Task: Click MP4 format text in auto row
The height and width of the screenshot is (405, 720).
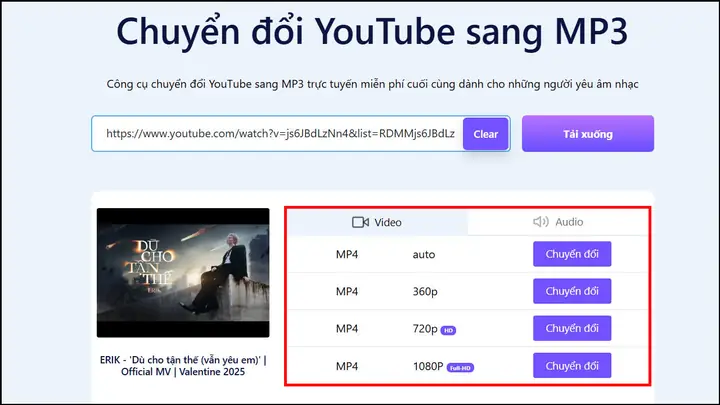Action: pyautogui.click(x=347, y=254)
